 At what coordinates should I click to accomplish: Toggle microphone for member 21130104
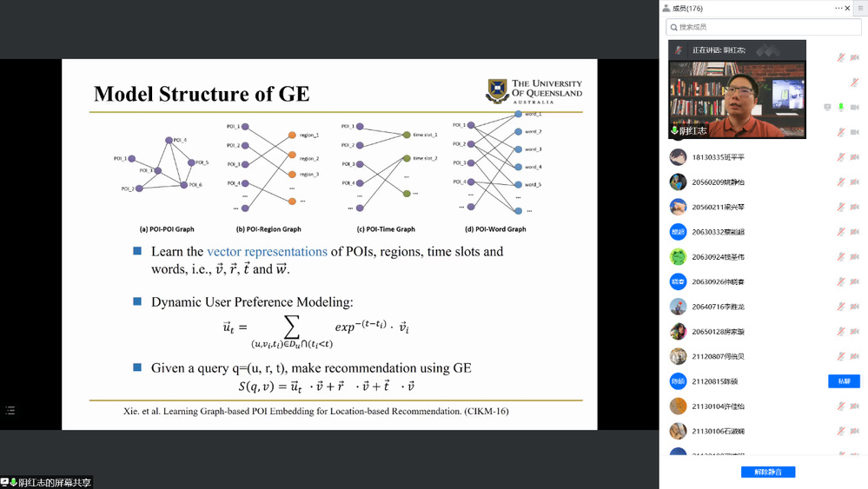[x=841, y=406]
